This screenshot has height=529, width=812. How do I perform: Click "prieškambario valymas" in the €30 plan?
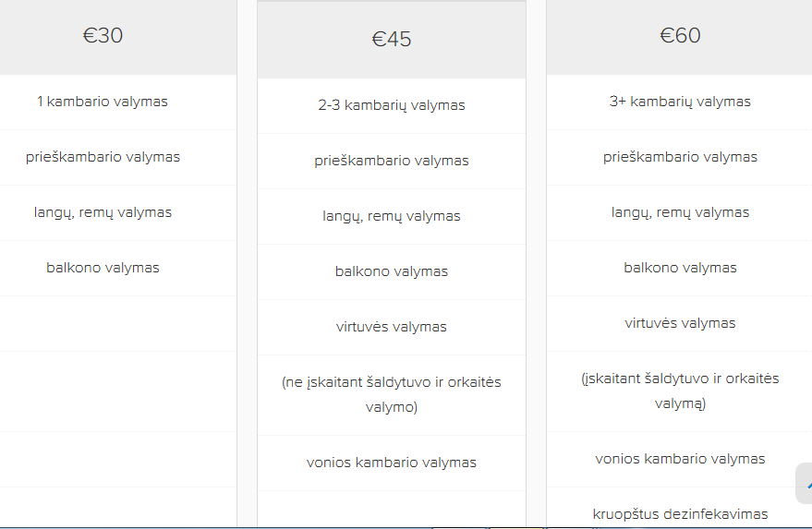[x=103, y=157]
